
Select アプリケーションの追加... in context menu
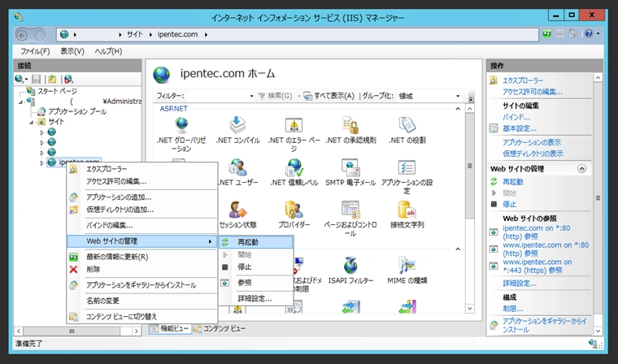tap(142, 197)
